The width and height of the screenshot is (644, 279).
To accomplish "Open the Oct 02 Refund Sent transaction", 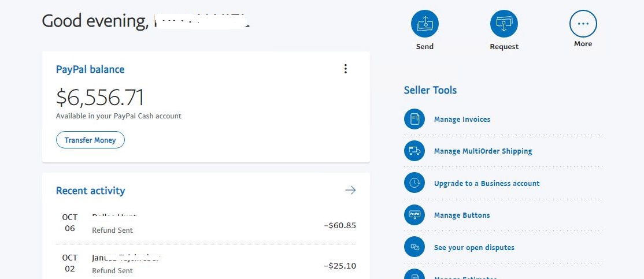I will (206, 265).
